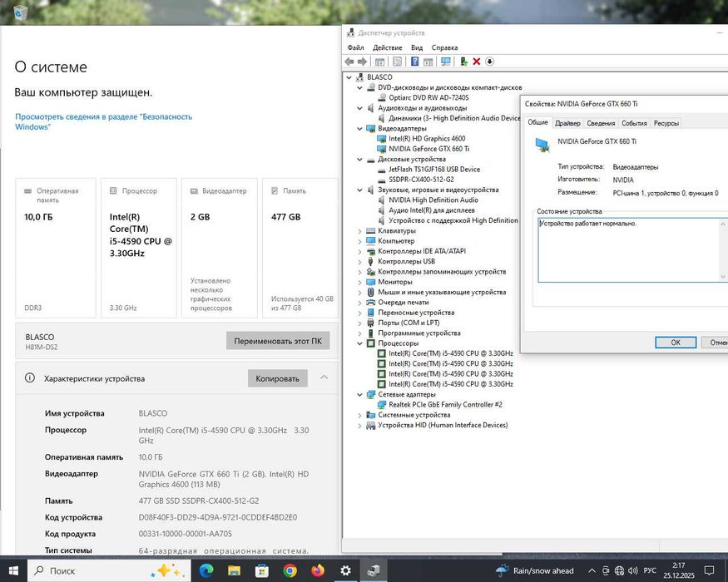Click the Процессор i5-4590 card
The image size is (728, 582).
click(138, 249)
